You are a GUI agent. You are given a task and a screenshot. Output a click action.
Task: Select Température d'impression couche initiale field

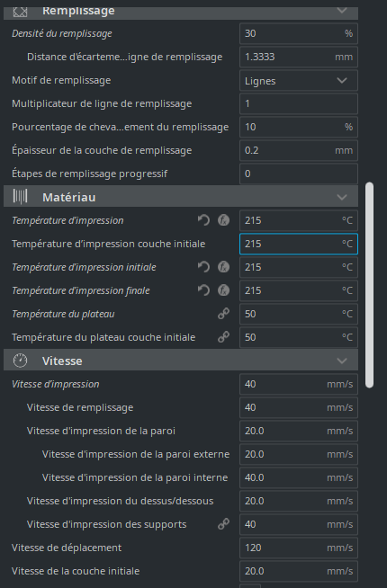299,244
